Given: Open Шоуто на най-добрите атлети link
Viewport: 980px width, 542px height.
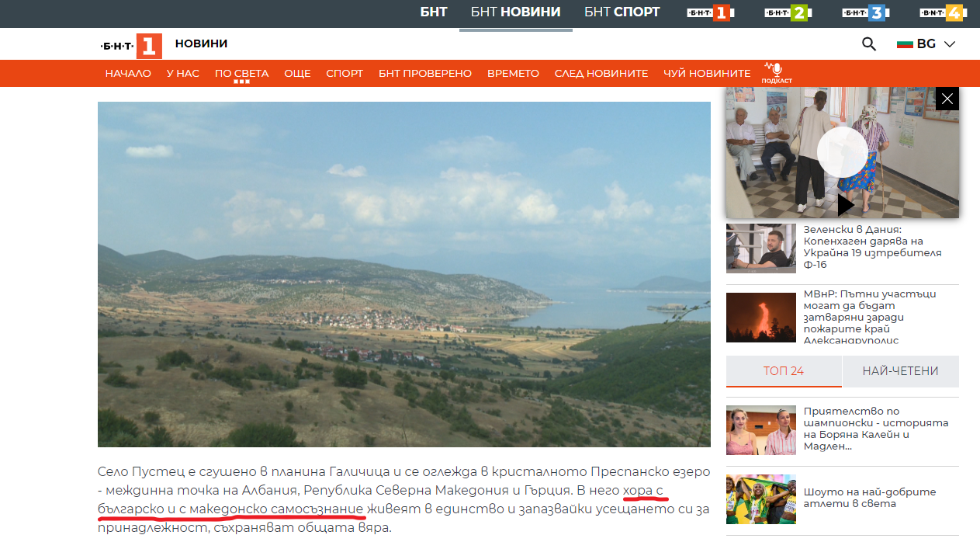Looking at the screenshot, I should coord(870,498).
